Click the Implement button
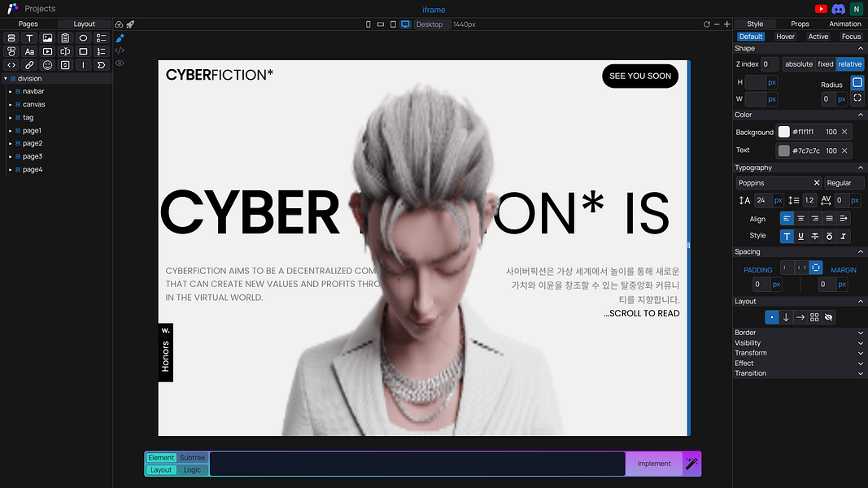 click(653, 464)
